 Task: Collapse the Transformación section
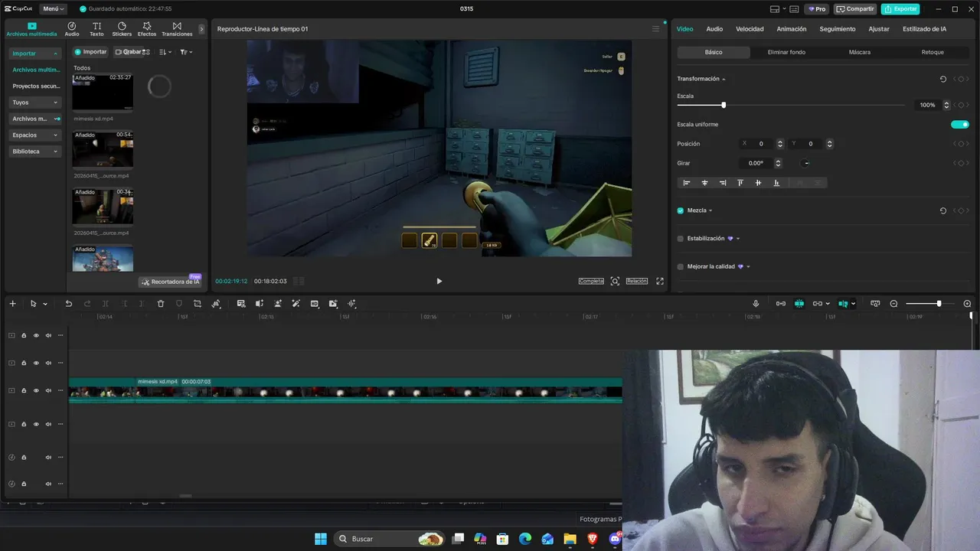[724, 79]
